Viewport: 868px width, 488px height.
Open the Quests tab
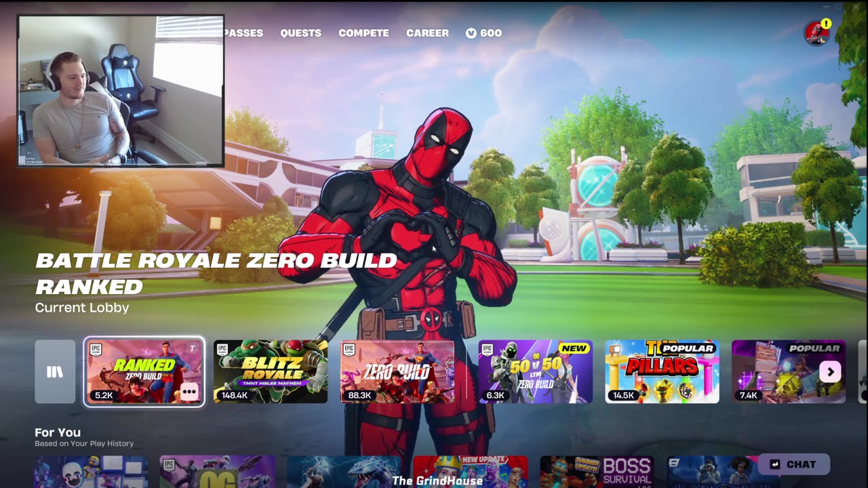300,33
